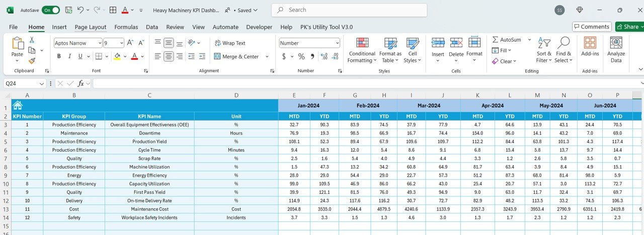
Task: Toggle Center horizontal alignment
Action: coord(169,57)
